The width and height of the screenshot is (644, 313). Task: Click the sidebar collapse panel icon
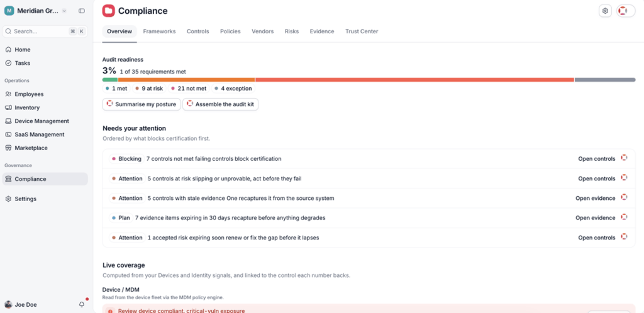pyautogui.click(x=82, y=11)
